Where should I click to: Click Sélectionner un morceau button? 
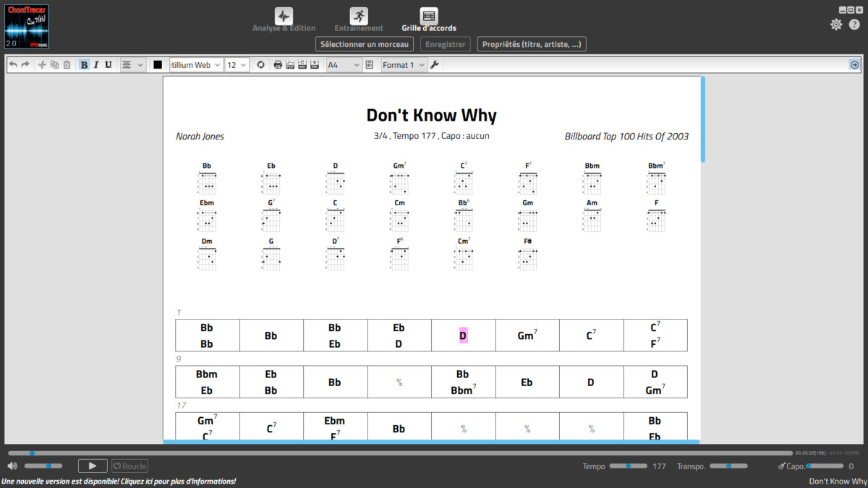[x=365, y=45]
